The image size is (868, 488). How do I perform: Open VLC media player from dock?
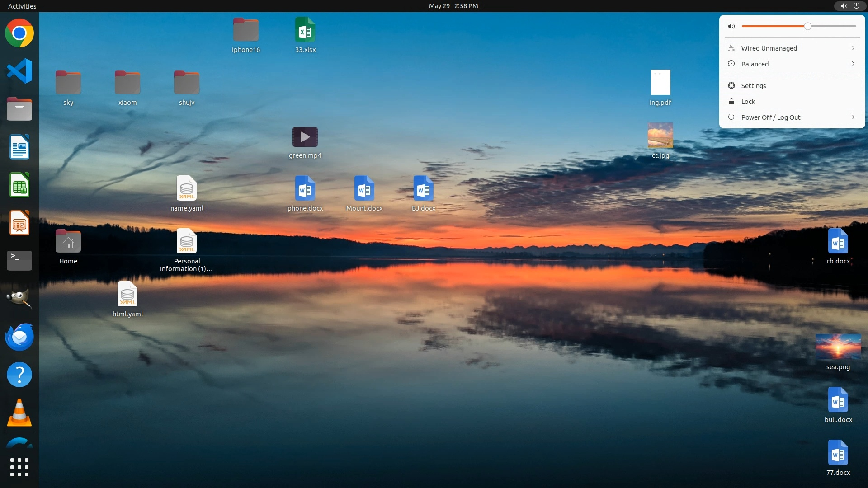click(x=19, y=413)
